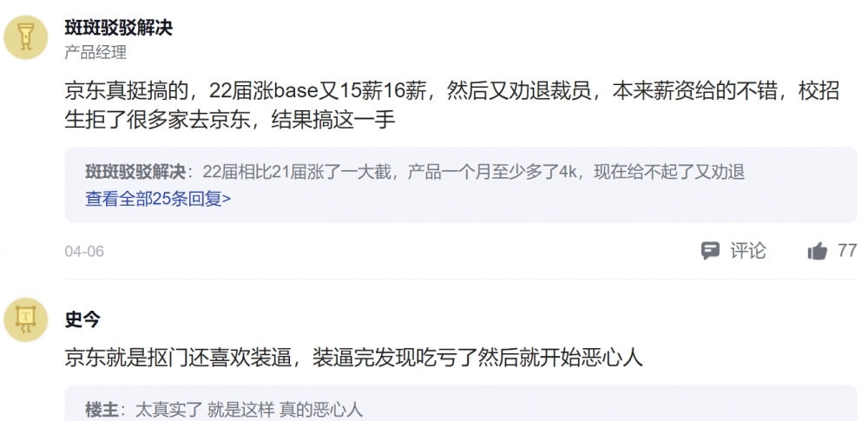Click the 评论 speech bubble icon
Screen dimensions: 868x421
coord(710,251)
